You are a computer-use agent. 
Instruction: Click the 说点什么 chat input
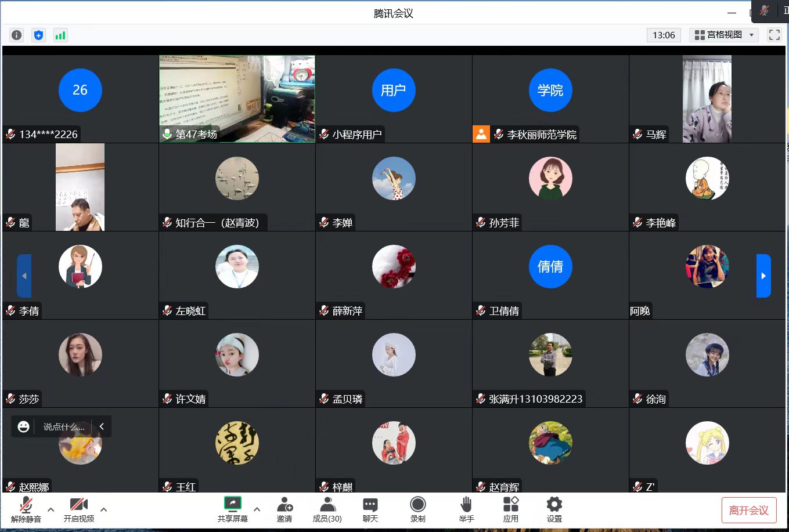64,426
